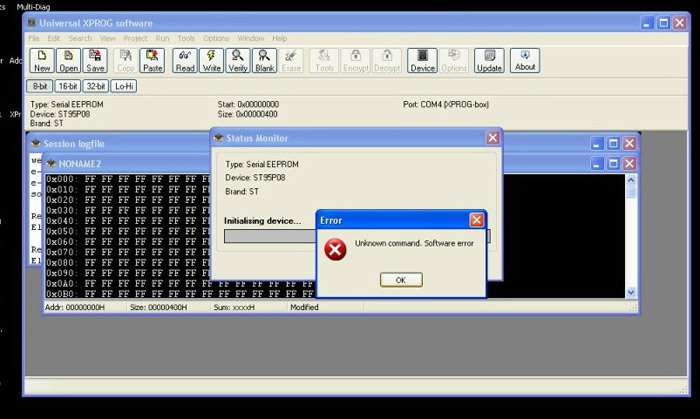Click the New file toolbar icon
This screenshot has width=700, height=419.
coord(42,61)
